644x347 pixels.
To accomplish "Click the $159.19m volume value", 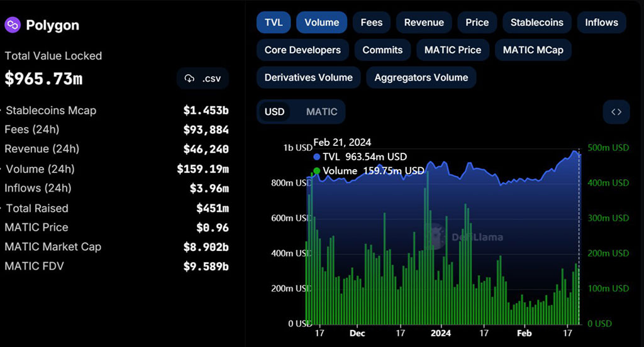I will (x=203, y=168).
